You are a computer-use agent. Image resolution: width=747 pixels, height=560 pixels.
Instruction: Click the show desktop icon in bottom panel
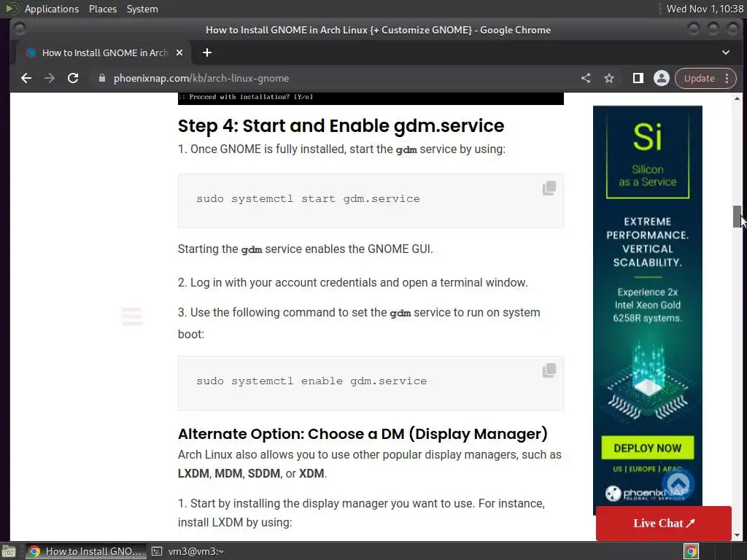(x=9, y=551)
